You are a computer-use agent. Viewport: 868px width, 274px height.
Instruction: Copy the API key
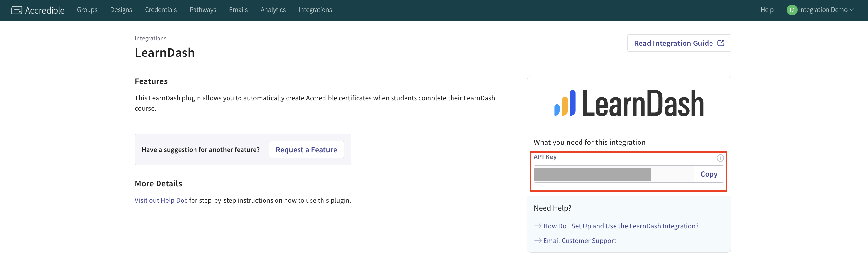coord(709,174)
